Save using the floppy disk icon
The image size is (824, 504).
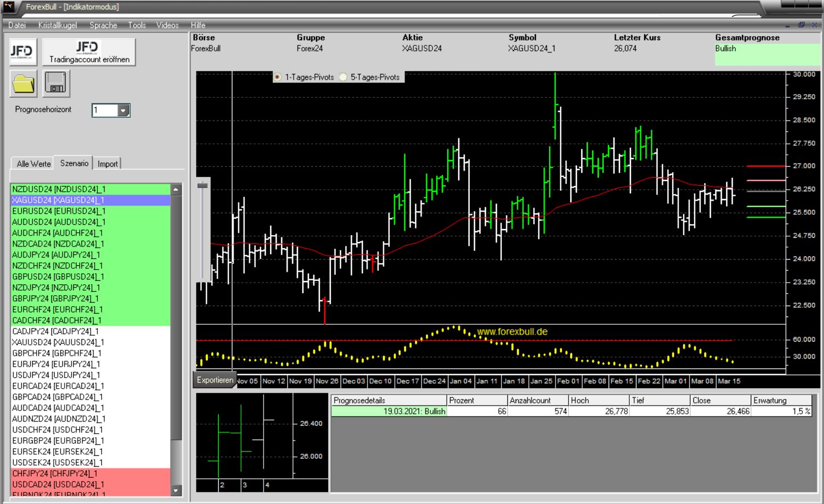[56, 84]
